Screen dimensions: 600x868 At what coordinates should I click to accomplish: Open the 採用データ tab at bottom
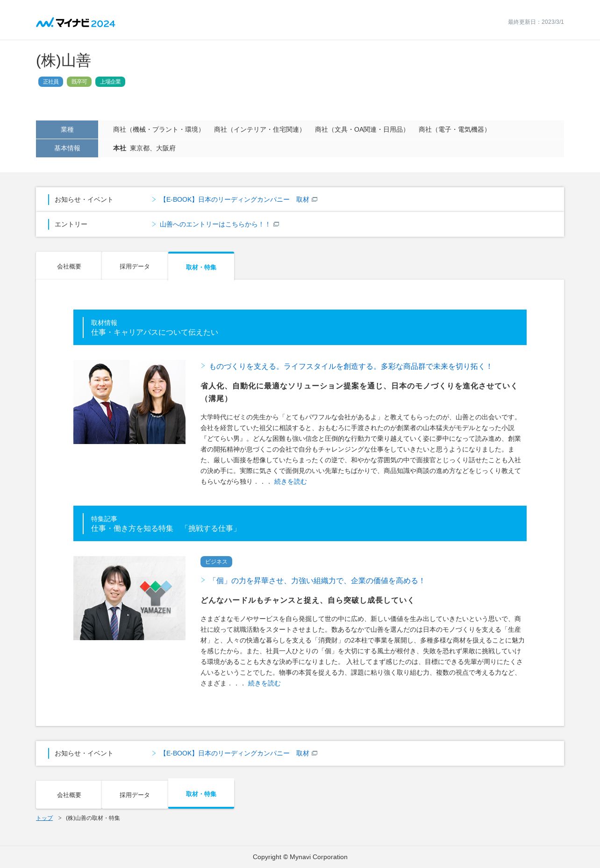coord(135,795)
